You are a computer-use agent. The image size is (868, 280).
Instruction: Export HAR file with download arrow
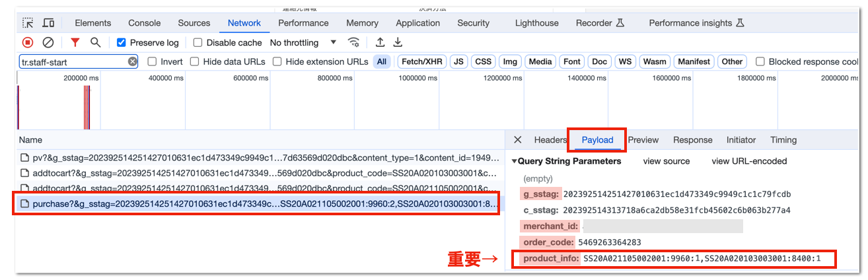(398, 42)
